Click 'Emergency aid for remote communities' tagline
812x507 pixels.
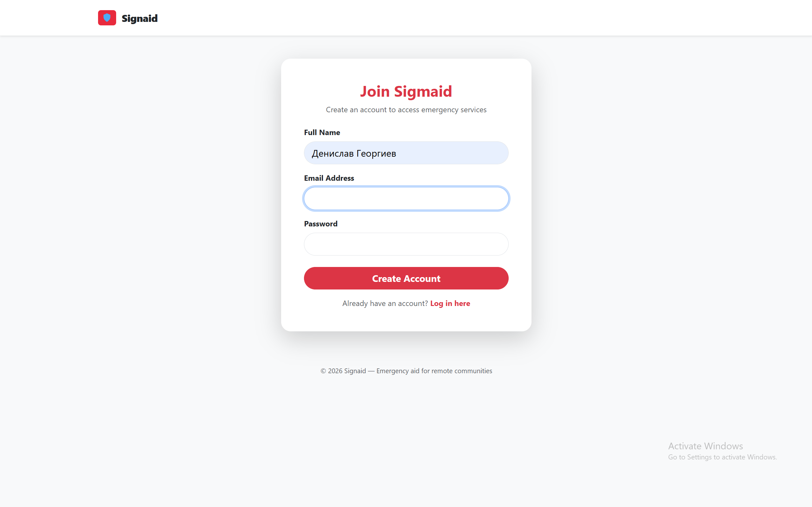434,371
